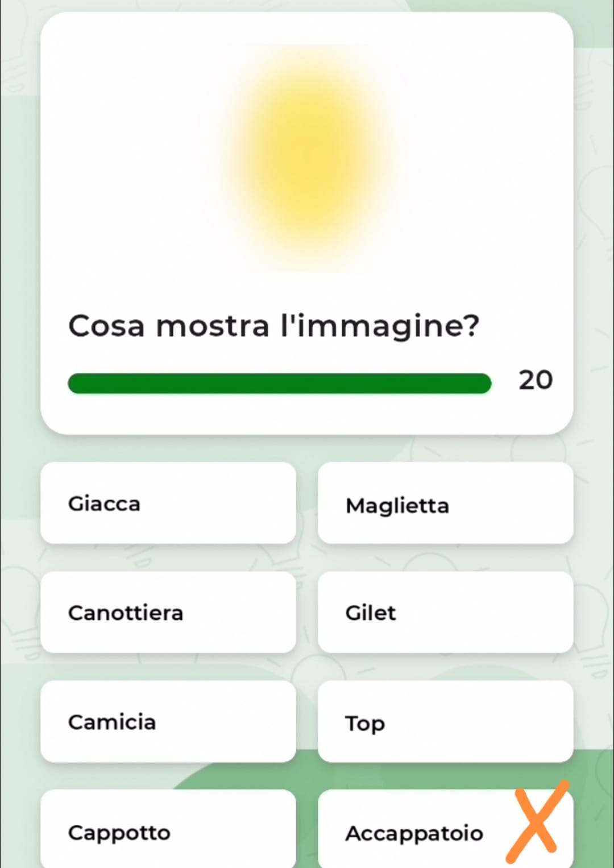Tap the Accappatoio answer text

coord(414,833)
